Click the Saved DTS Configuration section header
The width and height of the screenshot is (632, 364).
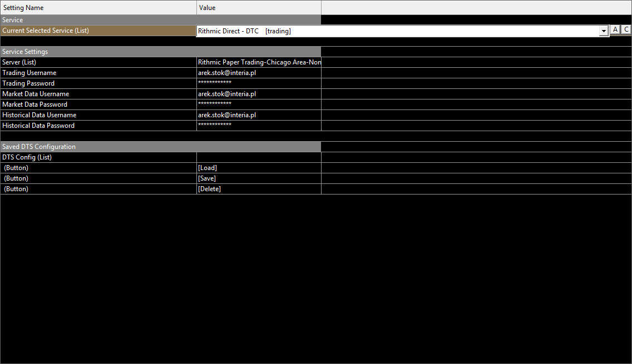160,147
